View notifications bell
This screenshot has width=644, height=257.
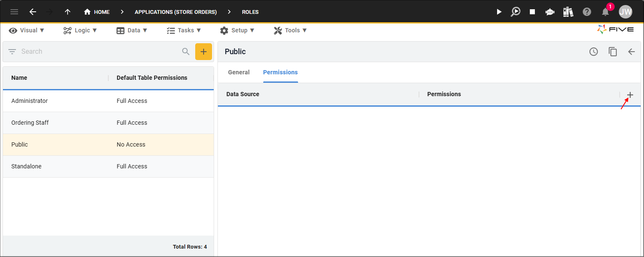click(605, 12)
